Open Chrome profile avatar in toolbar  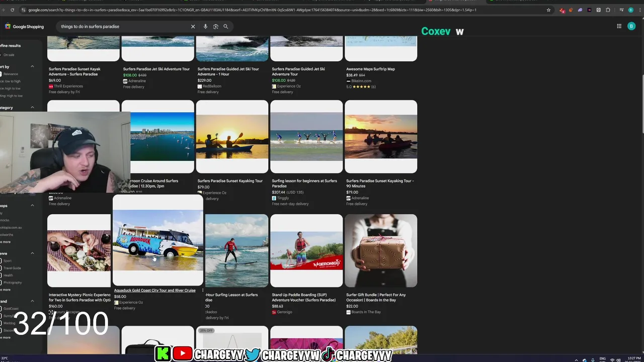[631, 10]
